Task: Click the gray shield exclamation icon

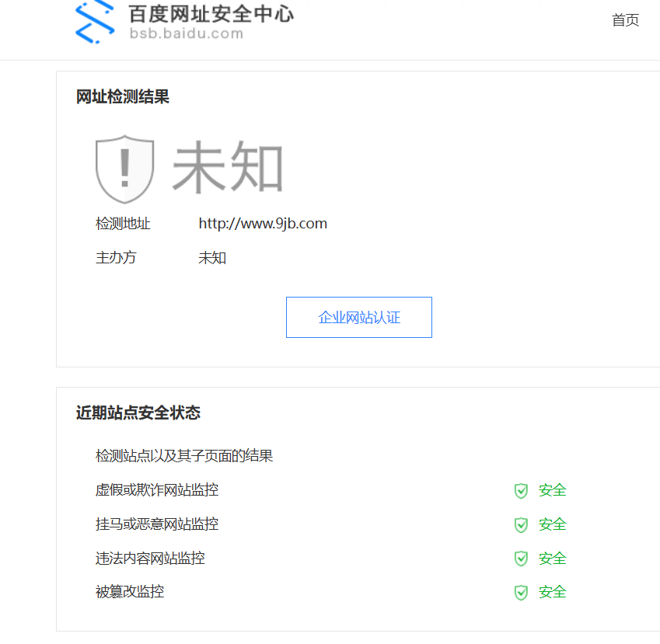Action: point(124,167)
